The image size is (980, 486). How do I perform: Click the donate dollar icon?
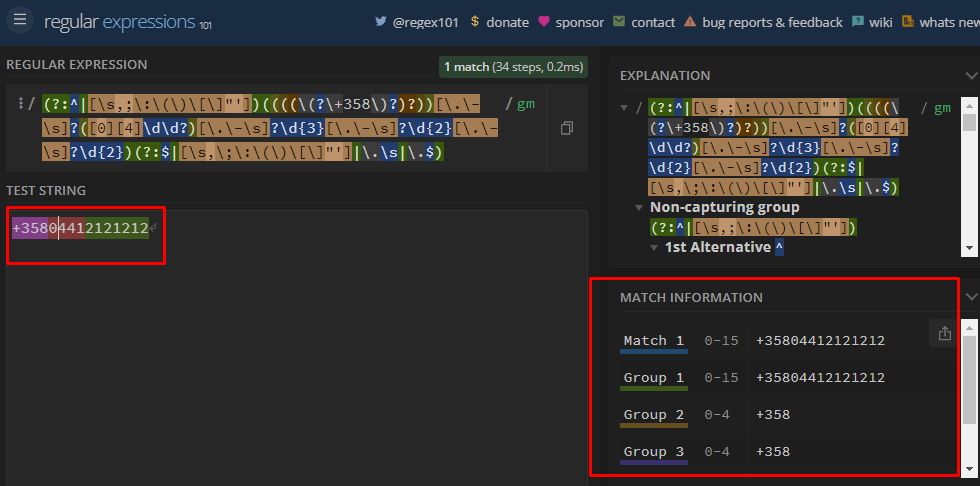pos(474,21)
